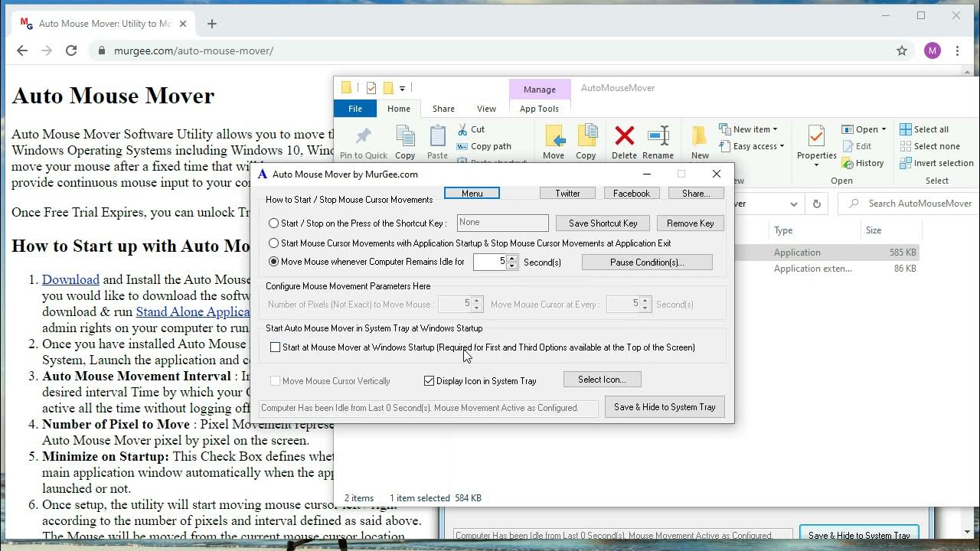This screenshot has width=980, height=551.
Task: Increase idle seconds spinner up arrow
Action: [x=512, y=258]
